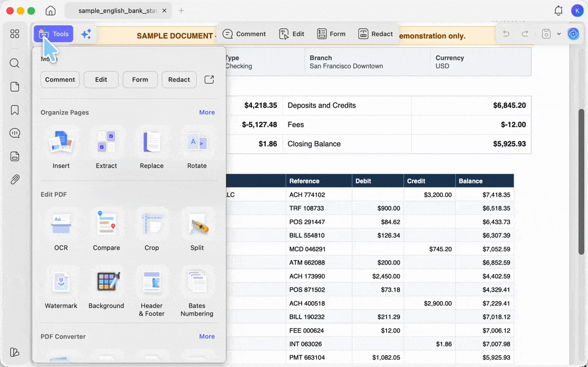Switch to Redact mode in top toolbar
Image resolution: width=588 pixels, height=367 pixels.
375,34
